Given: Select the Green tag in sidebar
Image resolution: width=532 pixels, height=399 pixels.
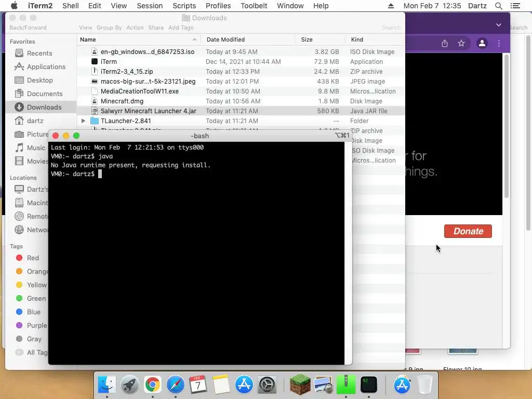Looking at the screenshot, I should pyautogui.click(x=36, y=299).
